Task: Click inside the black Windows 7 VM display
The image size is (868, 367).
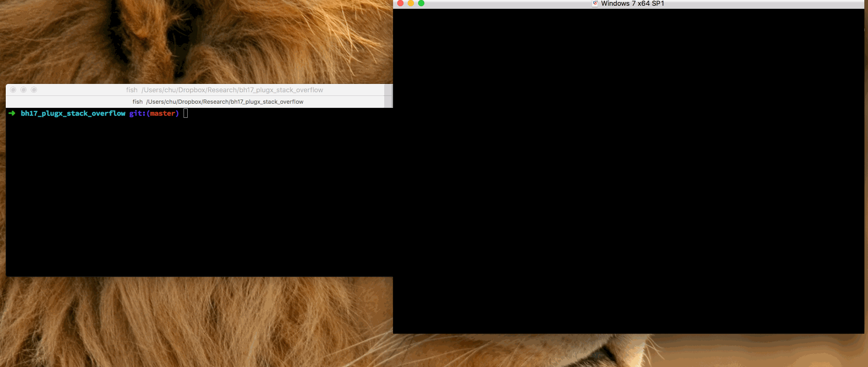Action: coord(628,172)
